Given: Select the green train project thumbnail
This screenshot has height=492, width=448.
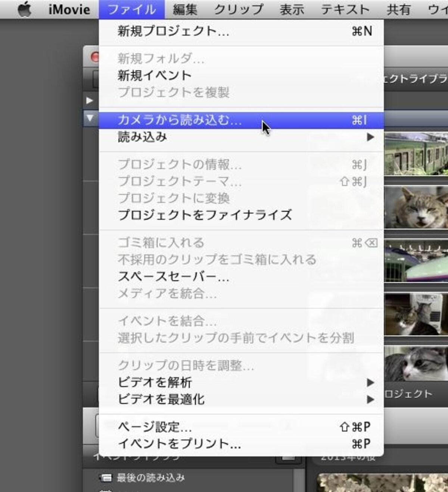Looking at the screenshot, I should 416,154.
